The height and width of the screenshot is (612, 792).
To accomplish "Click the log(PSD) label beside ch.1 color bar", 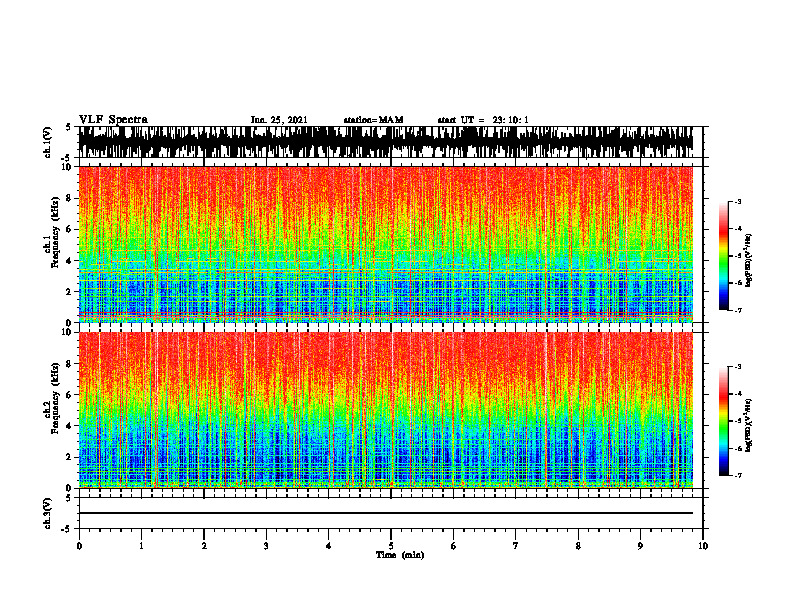I will point(749,260).
